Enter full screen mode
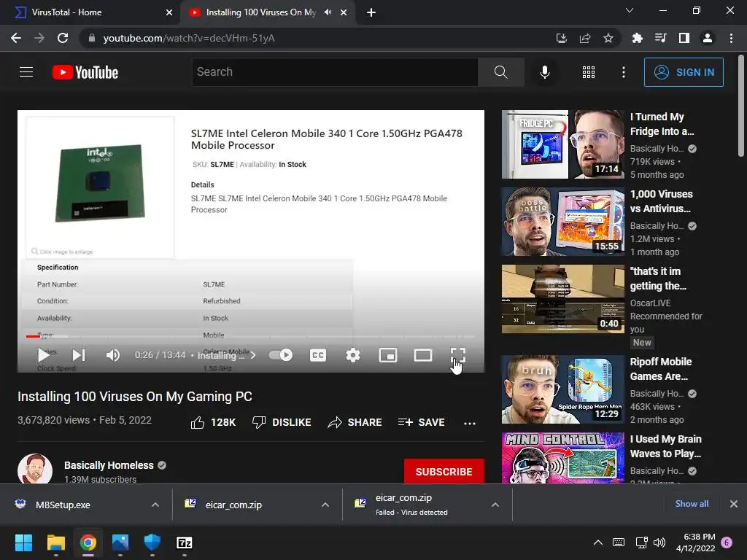 click(x=458, y=355)
